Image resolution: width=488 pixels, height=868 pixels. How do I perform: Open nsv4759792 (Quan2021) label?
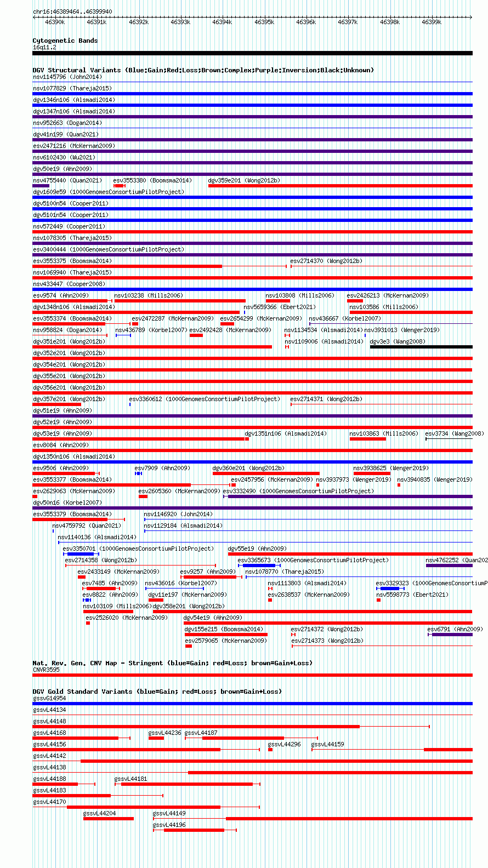pos(87,526)
